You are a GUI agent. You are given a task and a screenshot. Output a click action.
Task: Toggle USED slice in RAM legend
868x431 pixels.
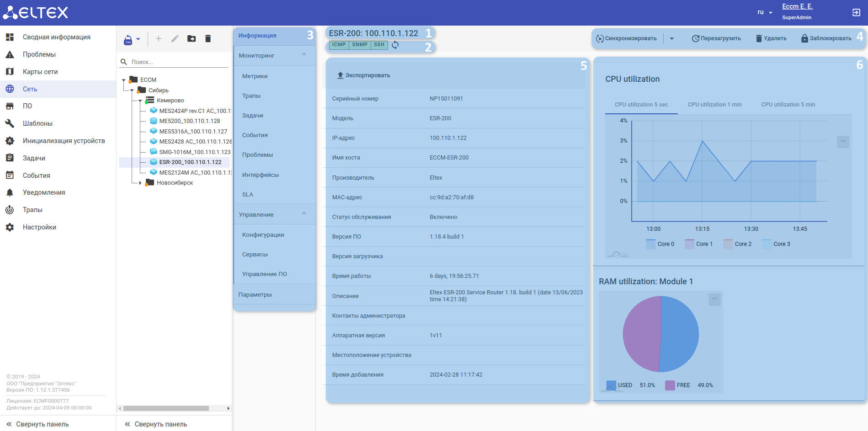(x=631, y=385)
